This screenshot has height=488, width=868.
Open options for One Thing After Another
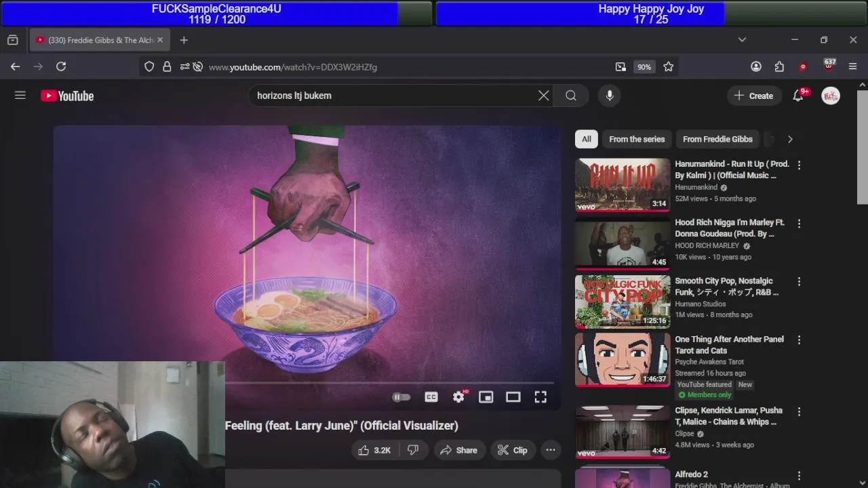click(x=799, y=340)
